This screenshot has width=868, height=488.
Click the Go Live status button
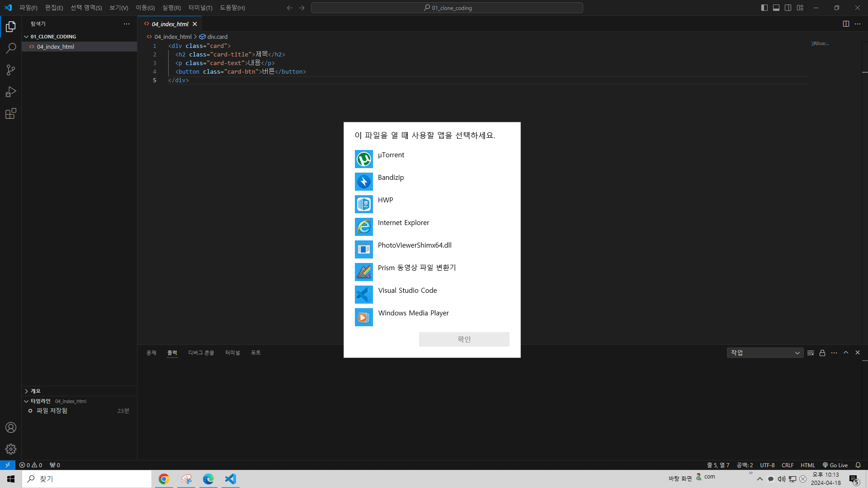coord(835,465)
